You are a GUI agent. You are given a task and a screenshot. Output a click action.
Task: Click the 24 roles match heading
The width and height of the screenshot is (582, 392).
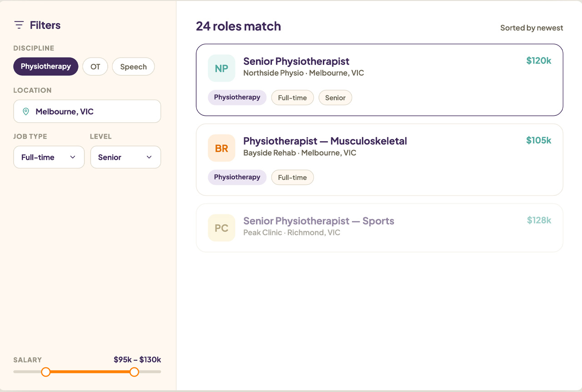[x=238, y=26]
